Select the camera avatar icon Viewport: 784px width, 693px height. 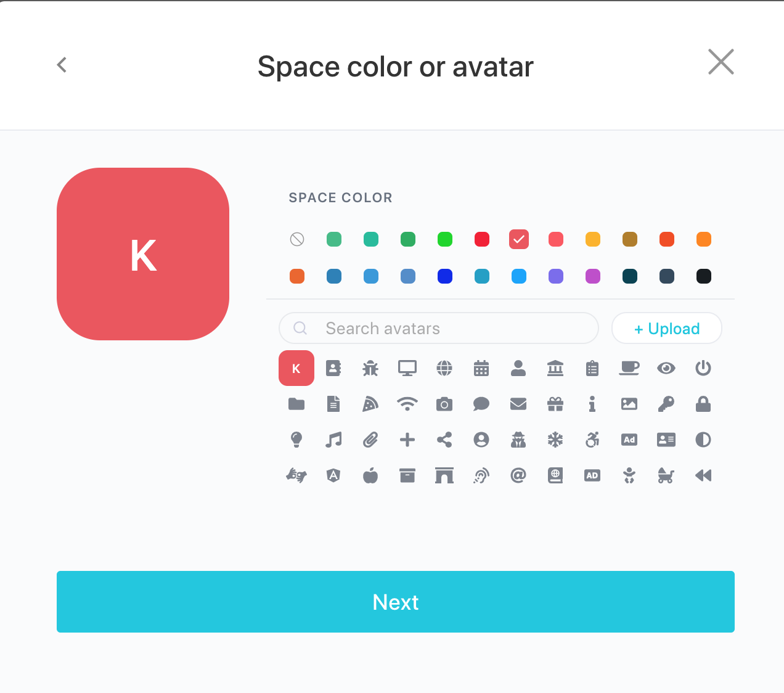(x=444, y=404)
